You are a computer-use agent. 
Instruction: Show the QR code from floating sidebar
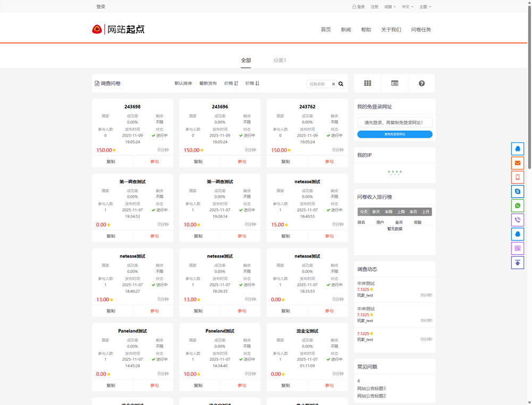517,248
